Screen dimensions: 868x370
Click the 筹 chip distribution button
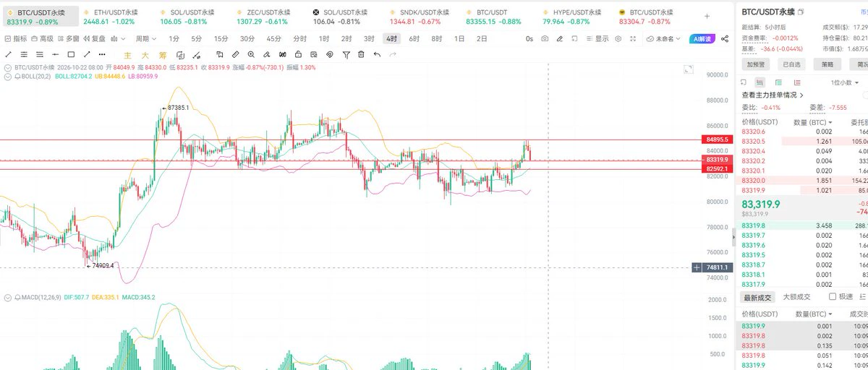163,54
